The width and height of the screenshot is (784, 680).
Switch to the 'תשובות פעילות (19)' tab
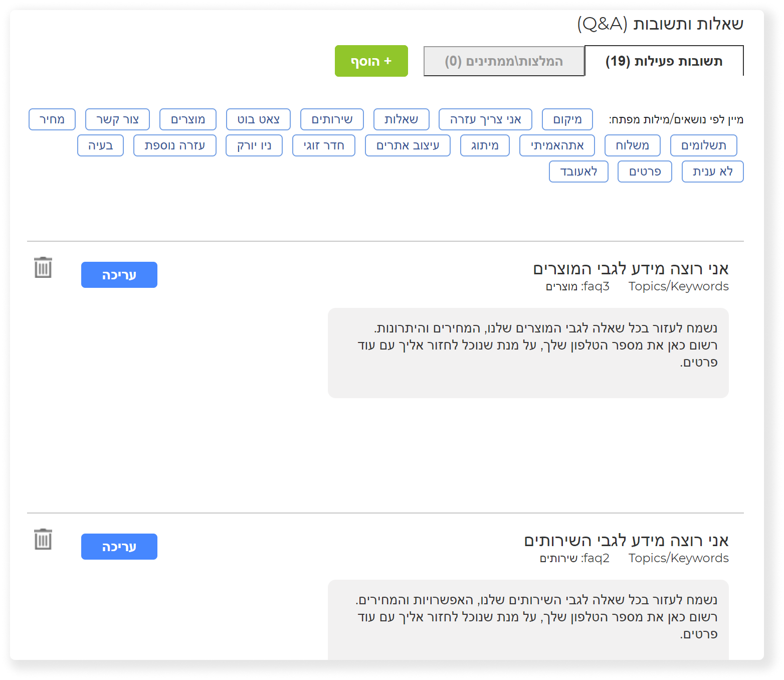tap(664, 61)
